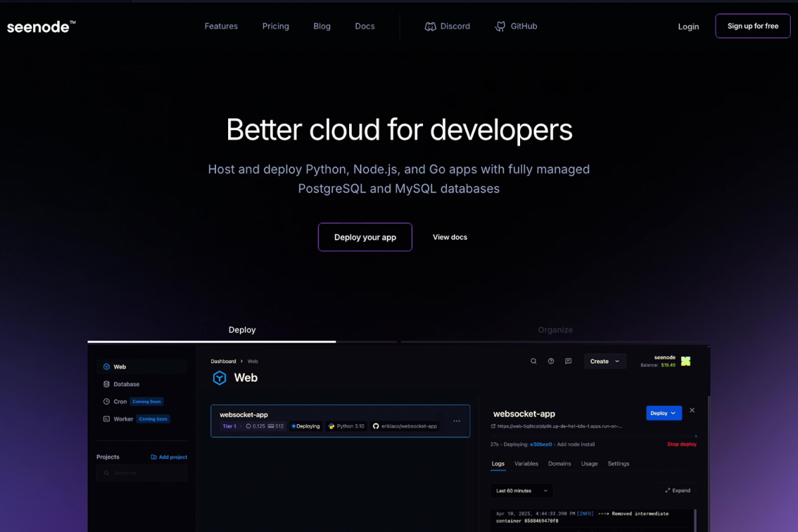Click the large Web hexagon icon by the heading
This screenshot has width=798, height=532.
coord(219,378)
